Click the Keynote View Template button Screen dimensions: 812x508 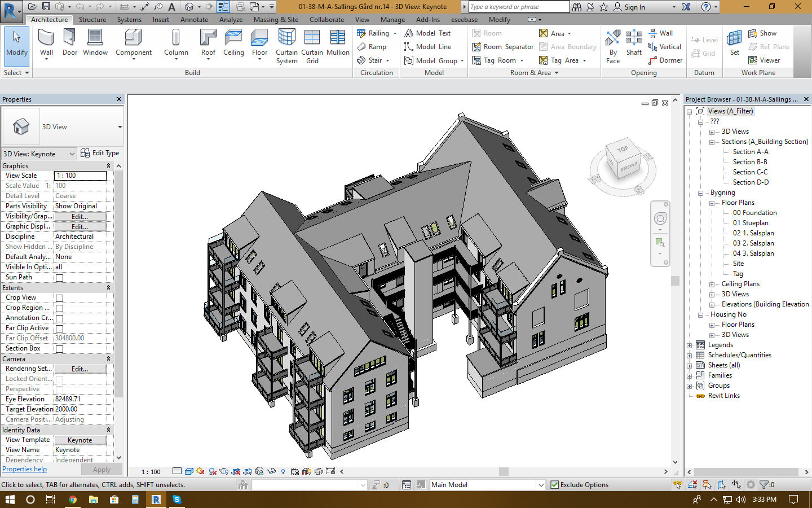click(80, 440)
